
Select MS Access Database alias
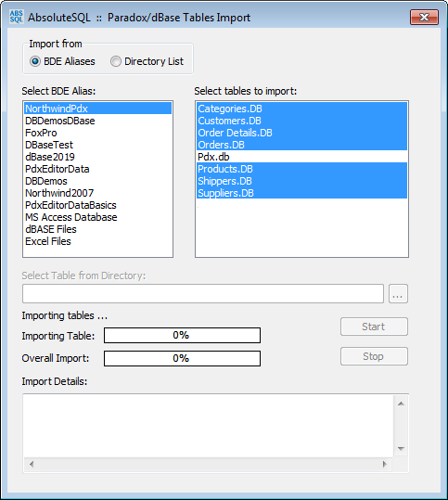[98, 217]
